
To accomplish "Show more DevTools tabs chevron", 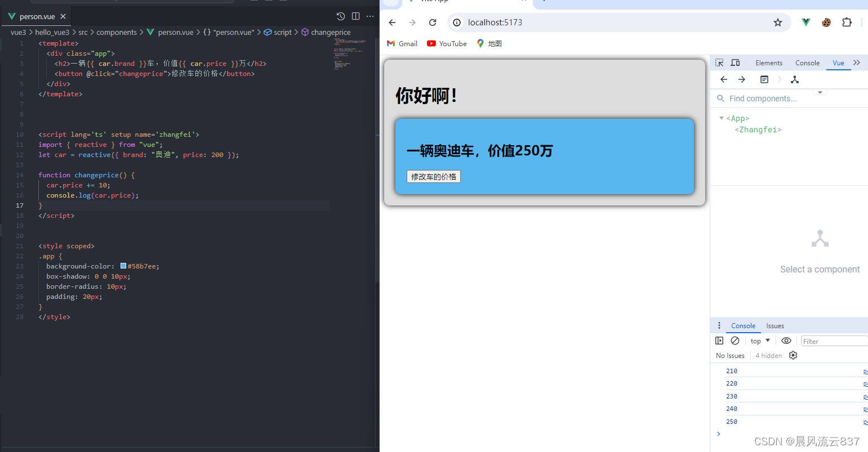I will (x=857, y=62).
